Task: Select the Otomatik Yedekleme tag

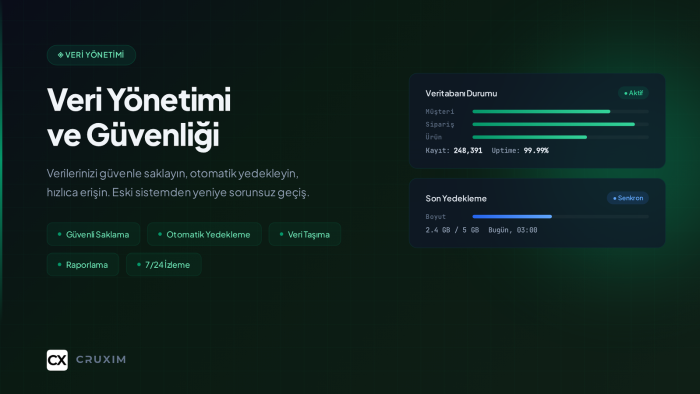Action: 204,234
